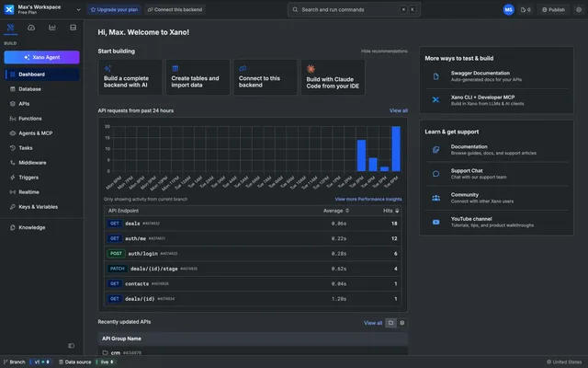
Task: Open the v1 branch selector dropdown
Action: point(41,362)
